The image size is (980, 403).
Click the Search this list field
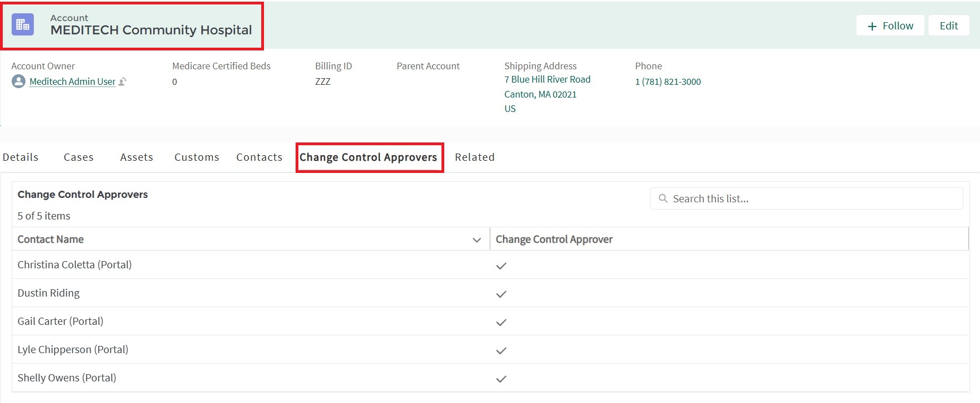click(806, 198)
